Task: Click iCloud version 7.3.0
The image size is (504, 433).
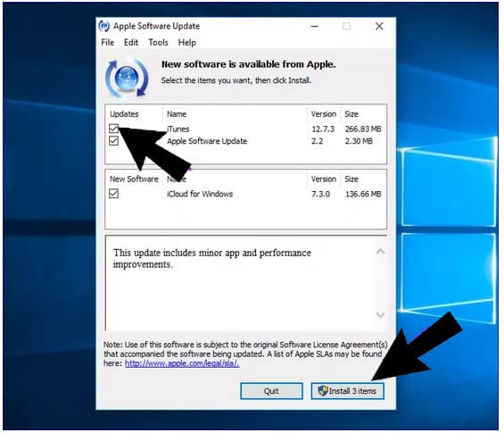Action: pos(320,194)
